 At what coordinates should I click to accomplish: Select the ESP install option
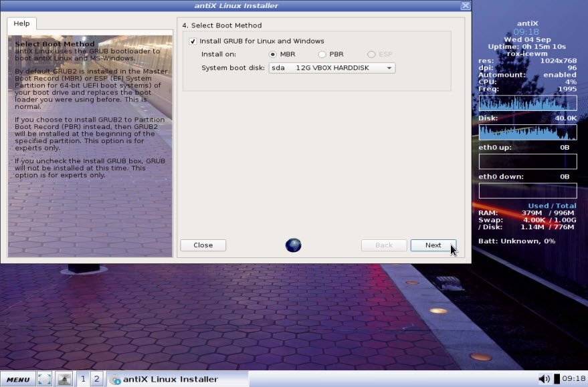coord(371,54)
